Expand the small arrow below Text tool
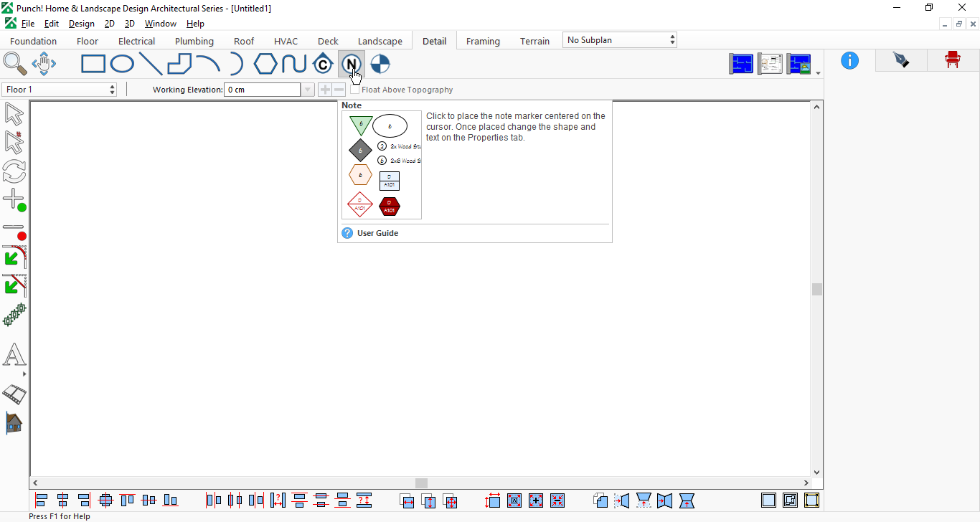 24,374
